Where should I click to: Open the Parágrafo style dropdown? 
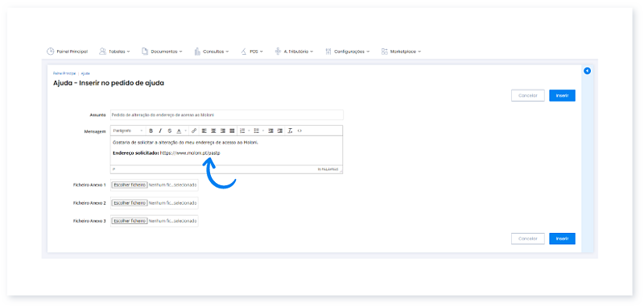pyautogui.click(x=128, y=131)
